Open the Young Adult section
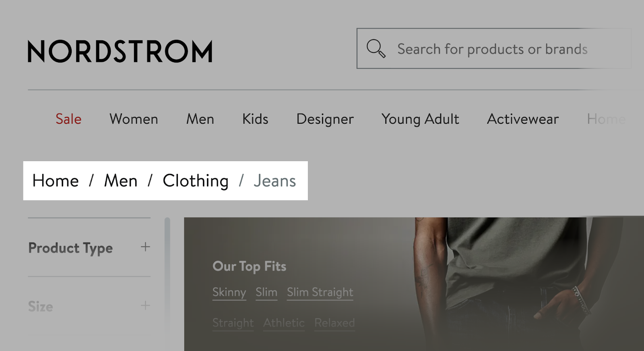This screenshot has height=351, width=644. [420, 119]
